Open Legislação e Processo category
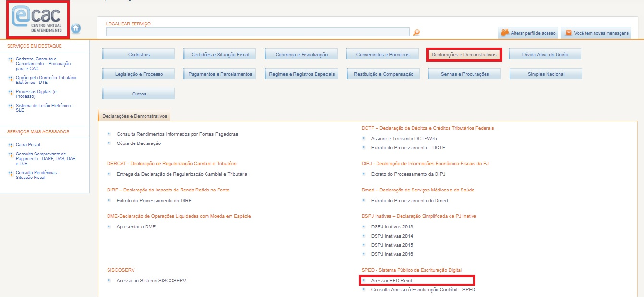This screenshot has width=644, height=297. (x=139, y=74)
